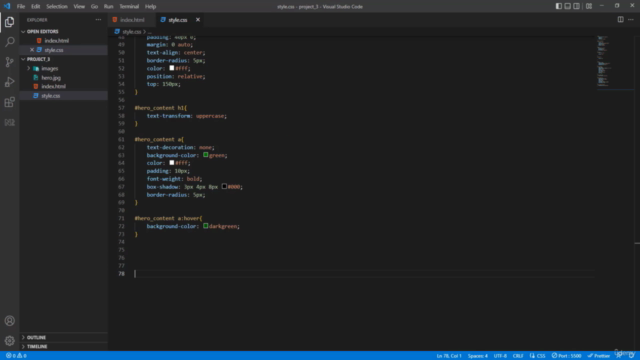
Task: Switch to the index.html tab
Action: pos(132,20)
